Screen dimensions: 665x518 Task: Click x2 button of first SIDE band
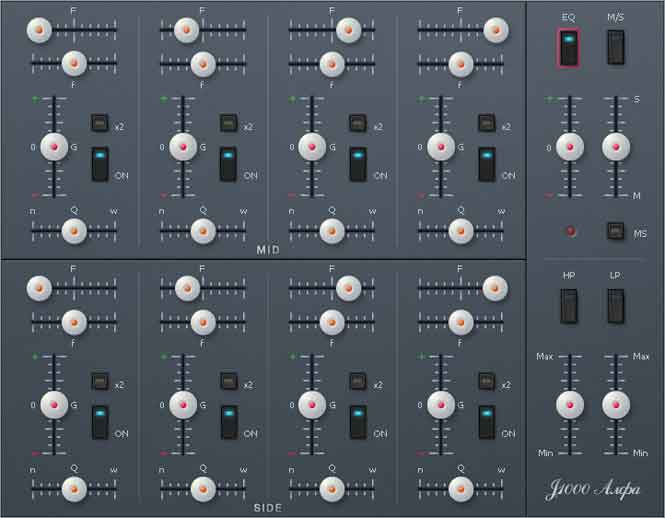click(100, 381)
